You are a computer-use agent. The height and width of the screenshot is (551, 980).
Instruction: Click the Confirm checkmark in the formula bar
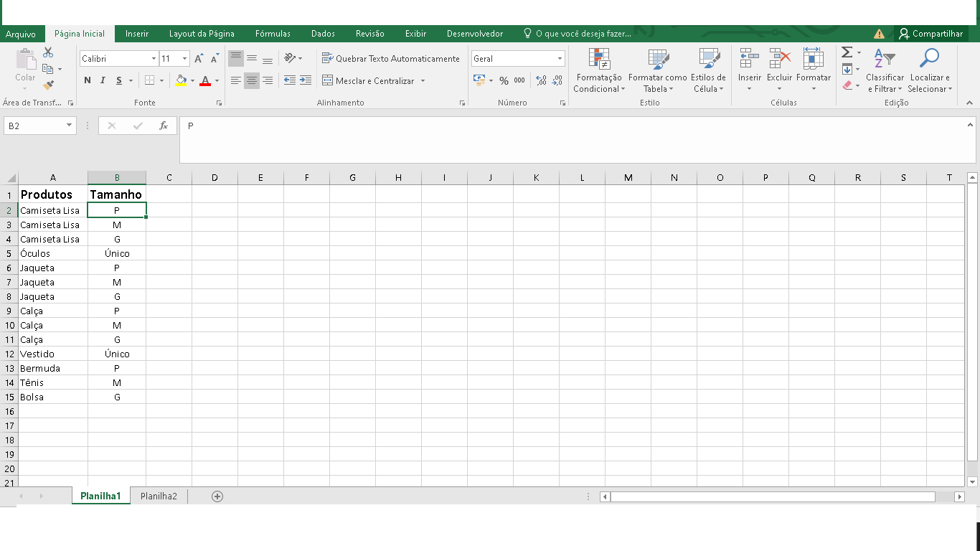point(138,126)
